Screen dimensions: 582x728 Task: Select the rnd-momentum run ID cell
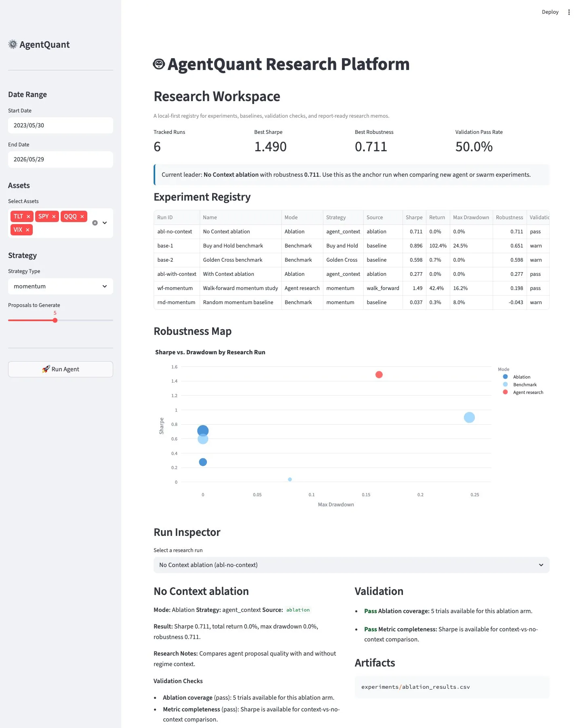(x=177, y=303)
